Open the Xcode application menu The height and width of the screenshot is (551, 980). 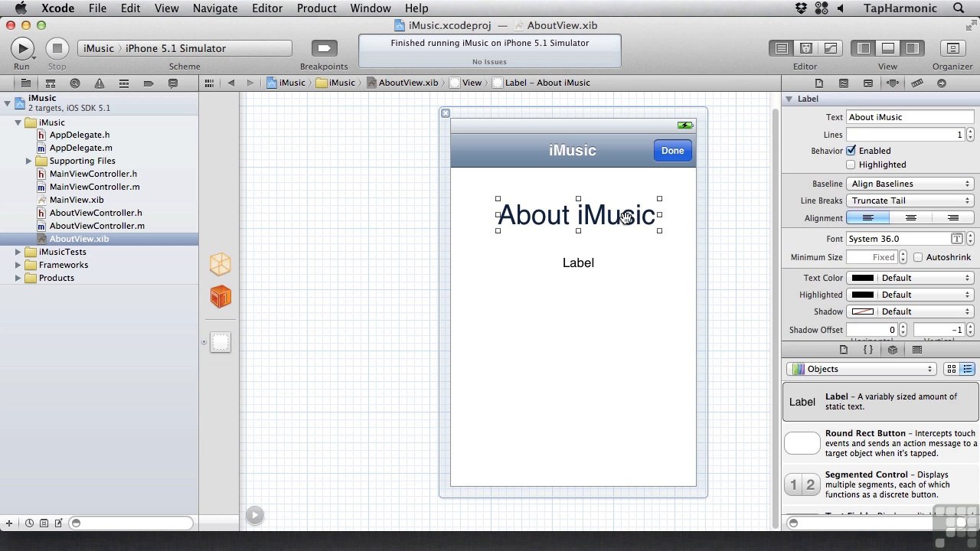[57, 8]
